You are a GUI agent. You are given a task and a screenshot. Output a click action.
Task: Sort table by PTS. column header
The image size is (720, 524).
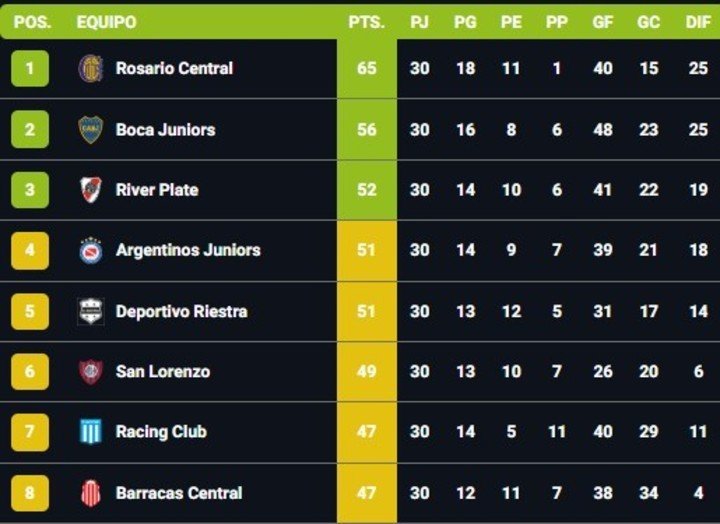[x=367, y=21]
